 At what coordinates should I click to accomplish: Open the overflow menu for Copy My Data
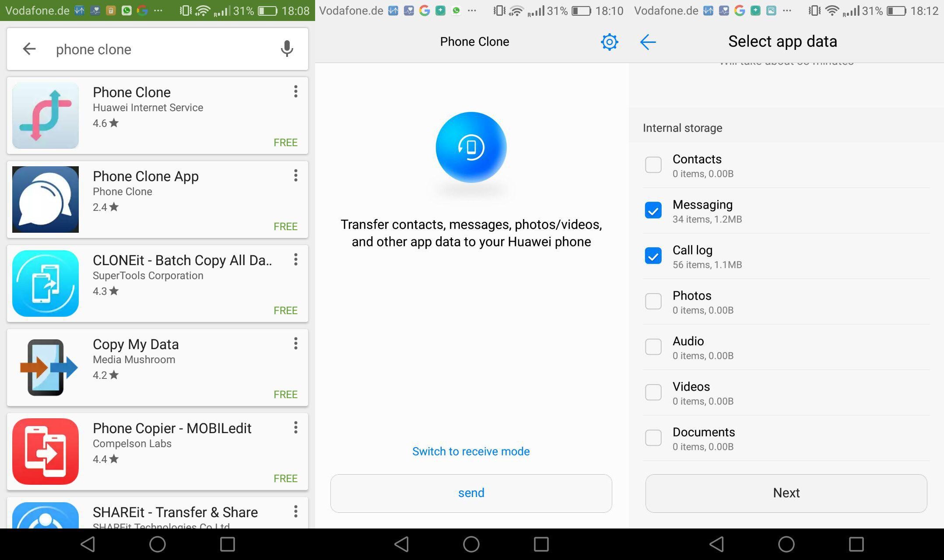click(x=296, y=343)
